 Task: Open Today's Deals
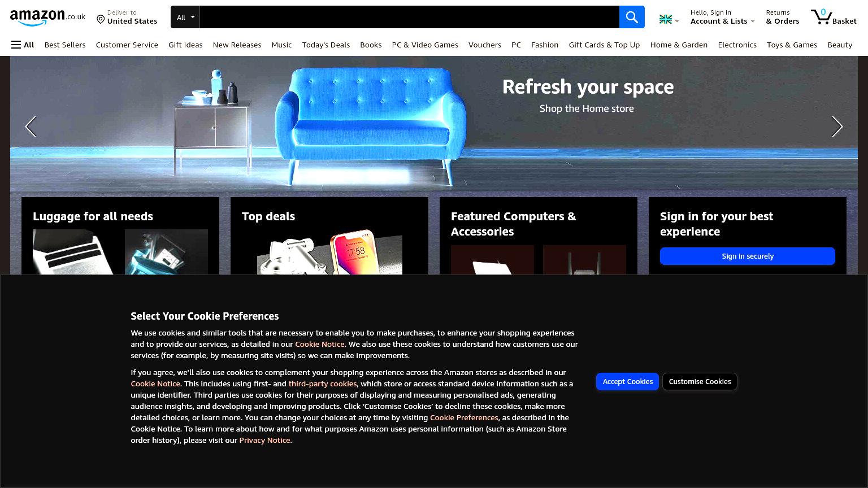325,45
